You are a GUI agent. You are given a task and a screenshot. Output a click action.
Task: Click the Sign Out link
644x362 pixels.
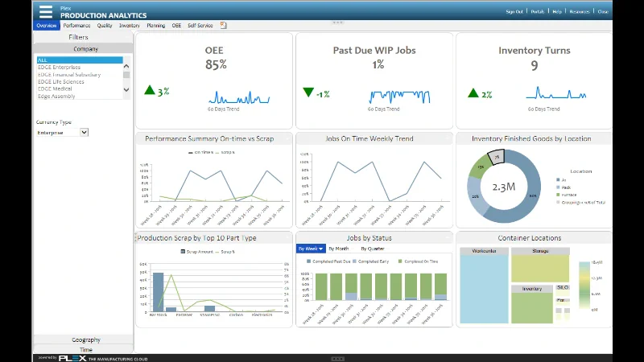click(x=514, y=12)
